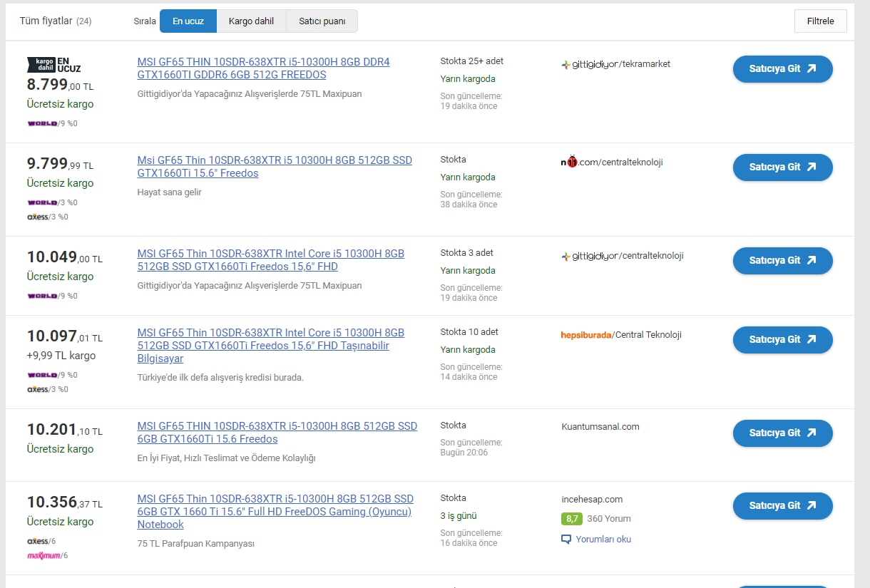870x588 pixels.
Task: Open Kuantumsanal product title link
Action: coord(277,433)
